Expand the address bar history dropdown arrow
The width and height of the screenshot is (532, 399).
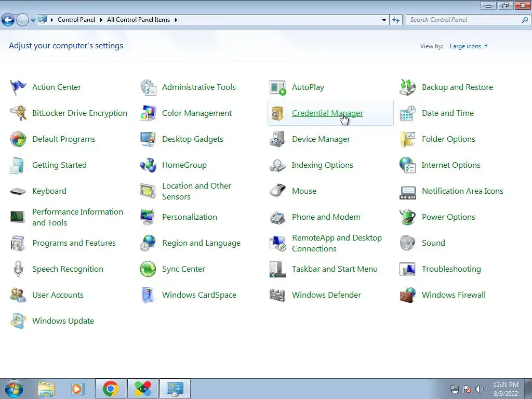(384, 20)
